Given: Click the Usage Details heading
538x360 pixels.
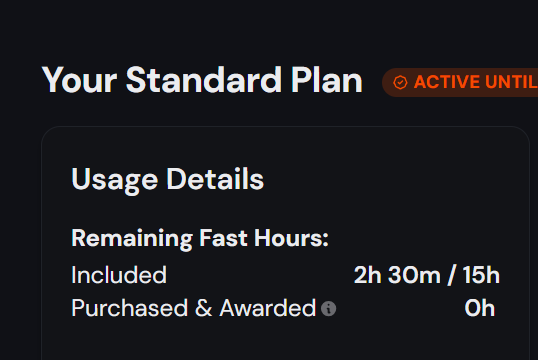Looking at the screenshot, I should (167, 179).
